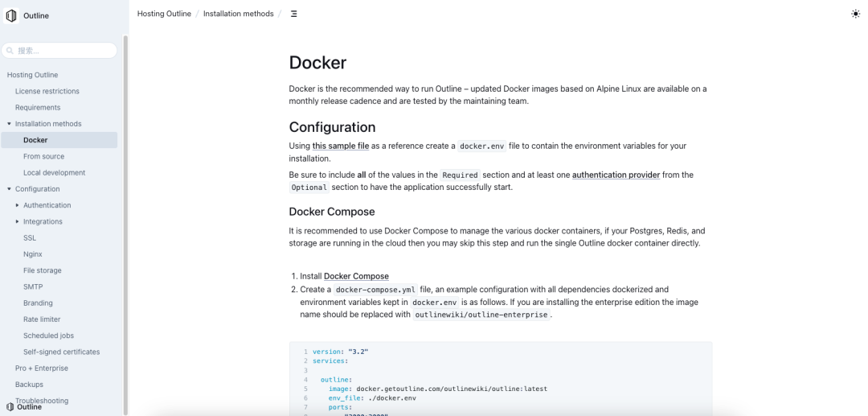Open Rate limiter page
Screen dimensions: 868x416
pyautogui.click(x=42, y=319)
